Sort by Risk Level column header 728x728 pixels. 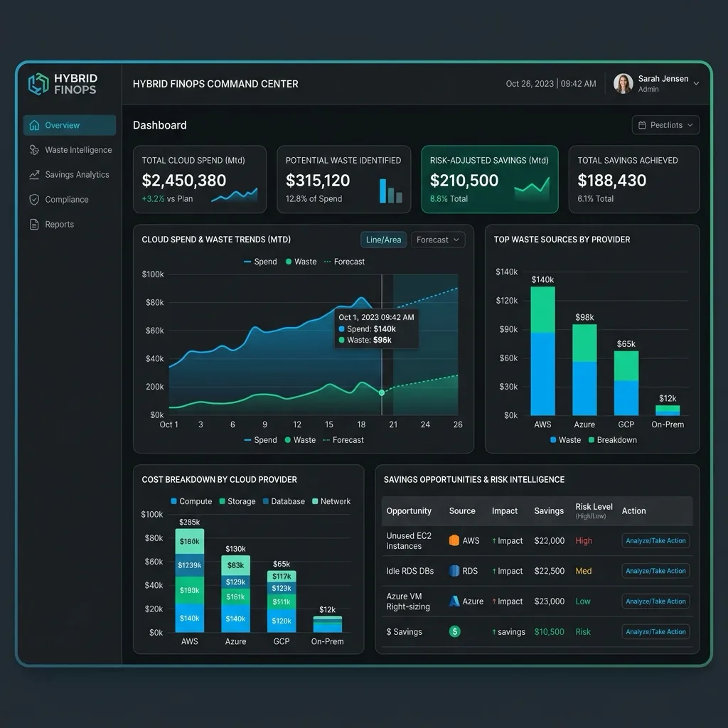coord(594,510)
